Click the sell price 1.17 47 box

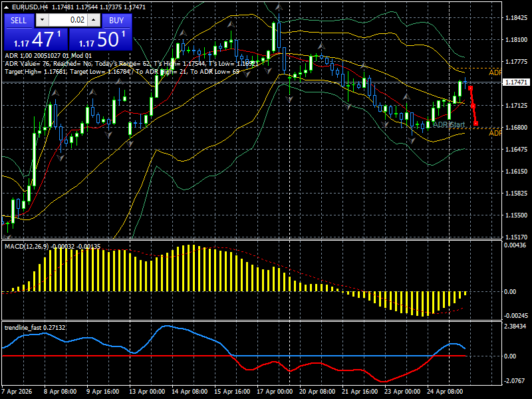[36, 39]
